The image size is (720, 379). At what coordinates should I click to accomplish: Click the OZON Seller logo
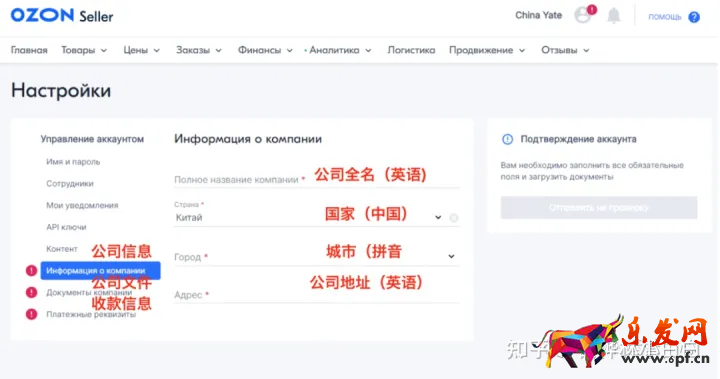tap(62, 16)
